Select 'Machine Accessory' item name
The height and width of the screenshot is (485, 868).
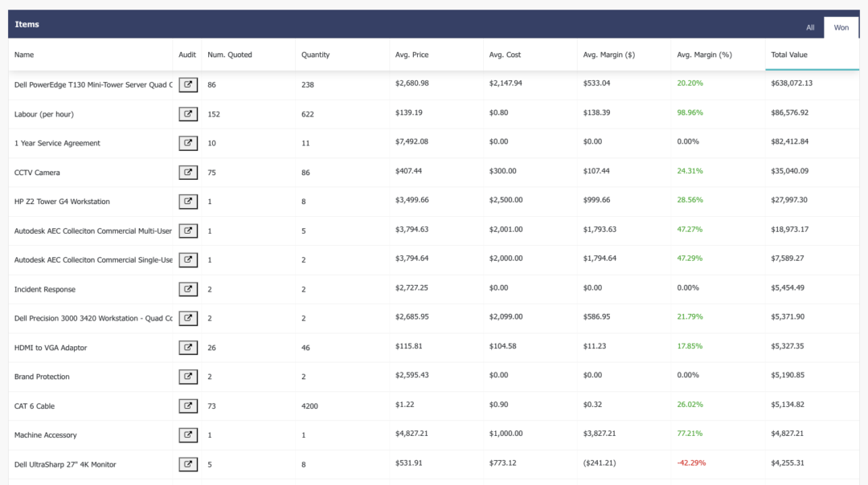pos(45,435)
